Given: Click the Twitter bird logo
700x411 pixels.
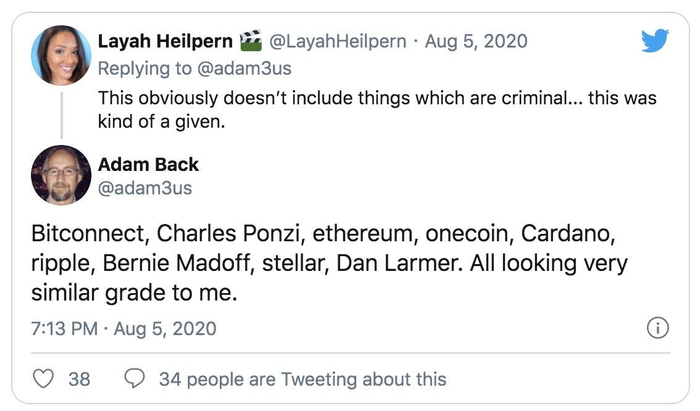Looking at the screenshot, I should pyautogui.click(x=655, y=40).
